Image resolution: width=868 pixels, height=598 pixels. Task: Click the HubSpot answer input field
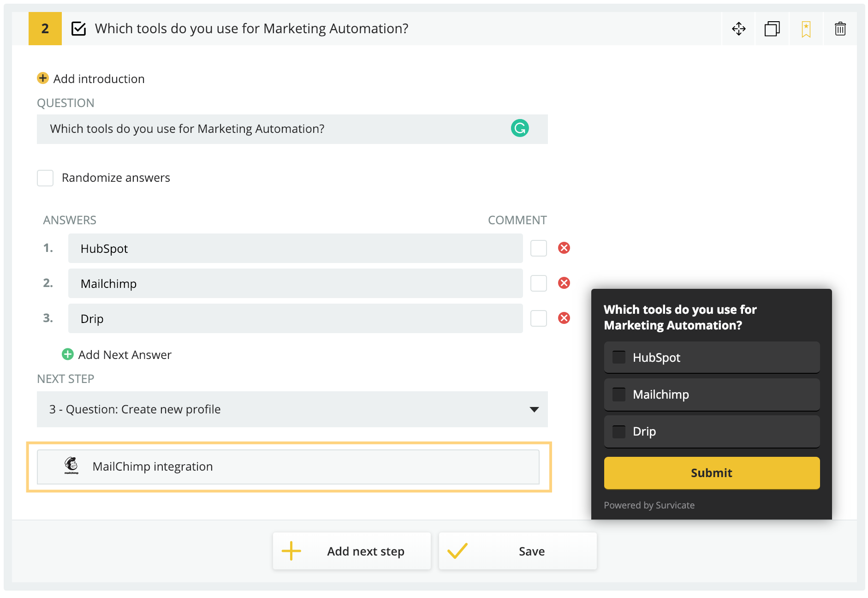[296, 248]
